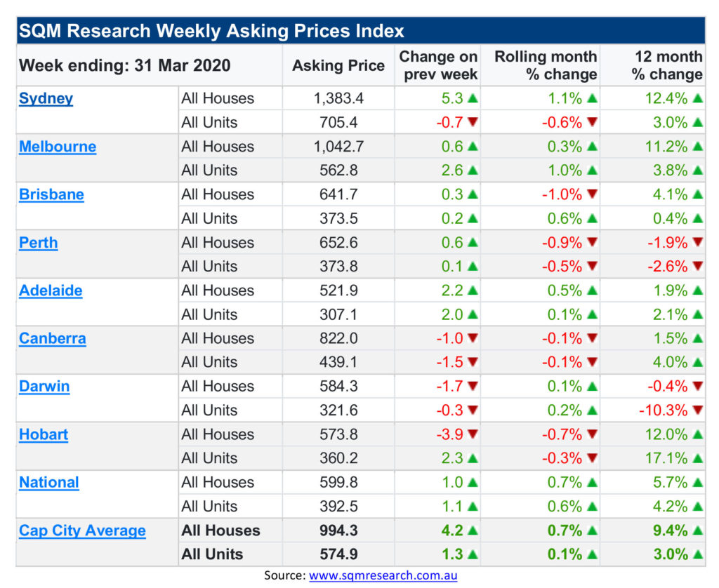Click the green arrow beside National 1.1
719x588 pixels.
click(x=473, y=506)
